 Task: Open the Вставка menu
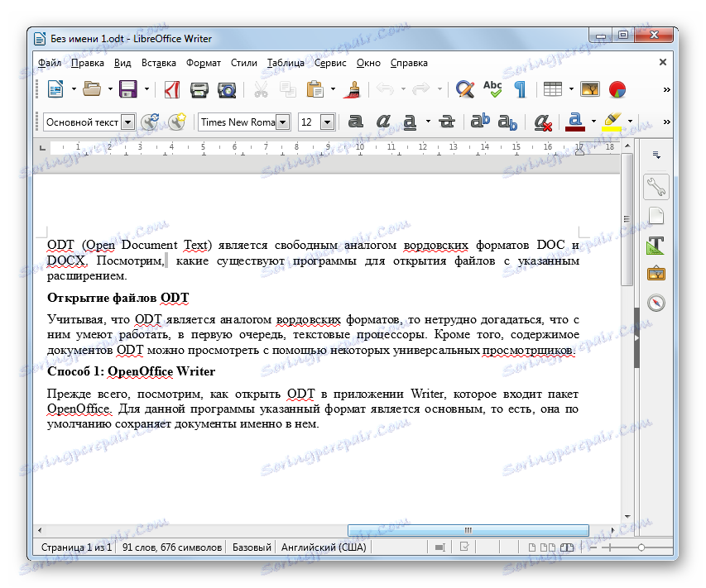point(158,62)
